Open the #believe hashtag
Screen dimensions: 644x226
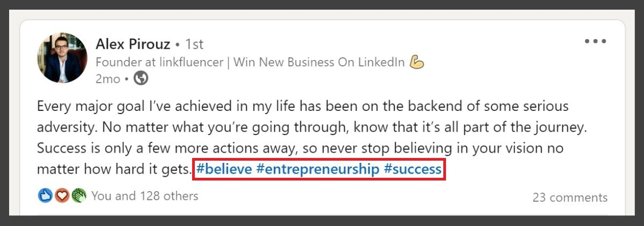(x=223, y=170)
